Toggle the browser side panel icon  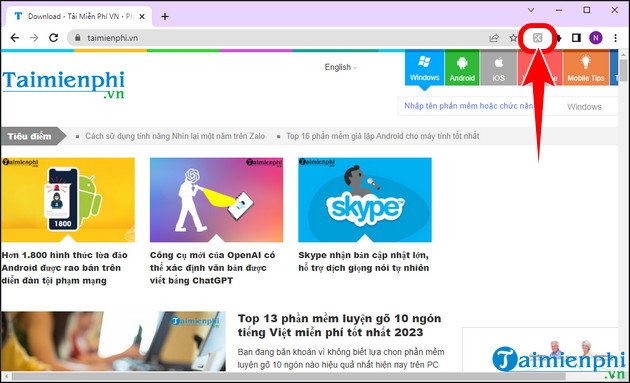coord(576,38)
